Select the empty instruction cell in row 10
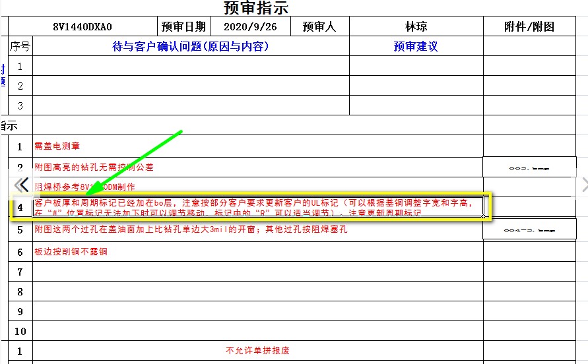588x364 pixels. (x=258, y=331)
